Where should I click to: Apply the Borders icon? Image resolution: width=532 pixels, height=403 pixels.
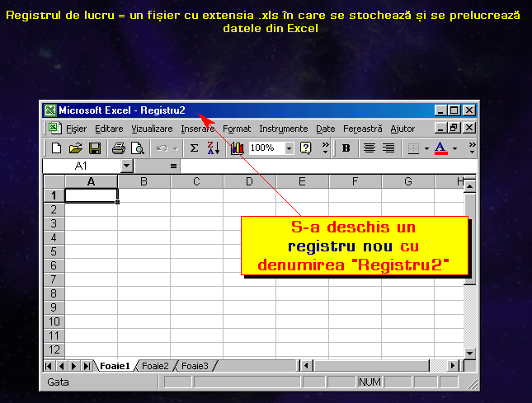coord(413,148)
